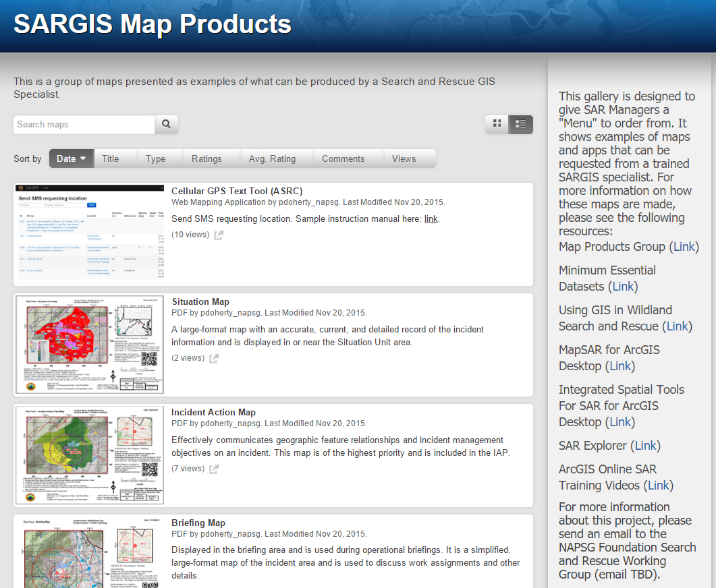Open the Situation Map thumbnail
Viewport: 716px width, 588px height.
pyautogui.click(x=90, y=345)
